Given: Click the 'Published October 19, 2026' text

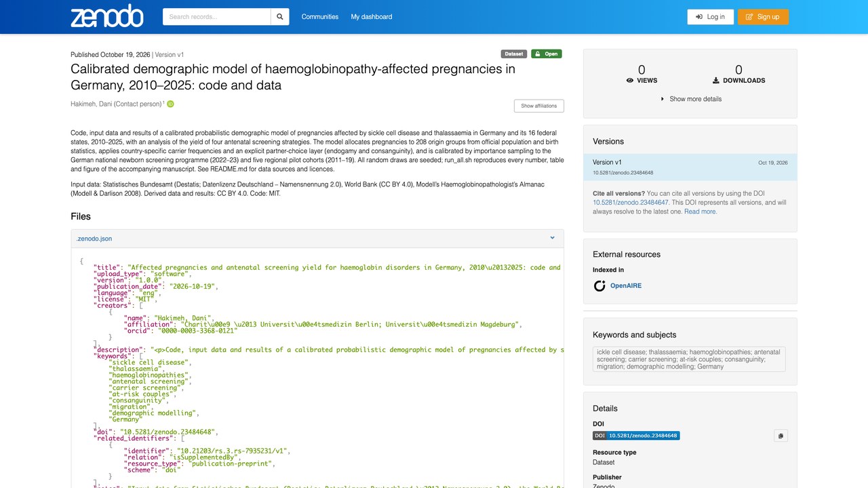Looking at the screenshot, I should (x=111, y=55).
